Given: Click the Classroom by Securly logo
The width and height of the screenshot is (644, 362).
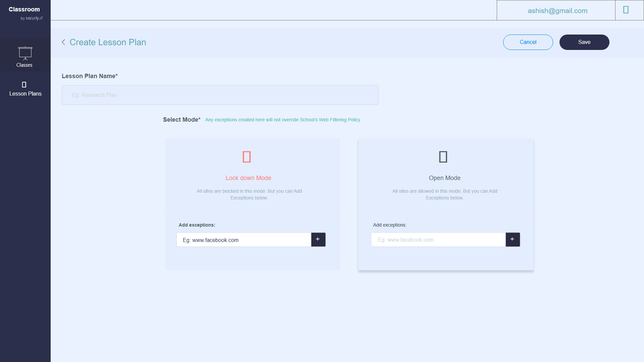Looking at the screenshot, I should 25,13.
